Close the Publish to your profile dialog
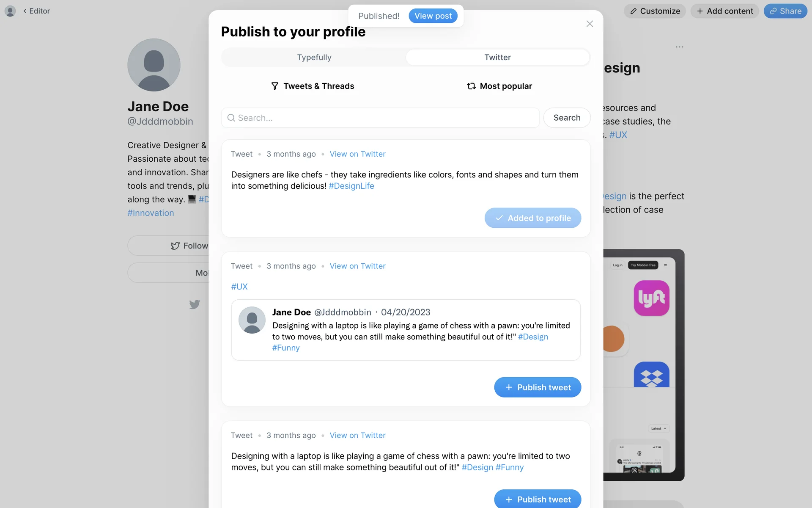Viewport: 812px width, 508px height. pos(590,24)
